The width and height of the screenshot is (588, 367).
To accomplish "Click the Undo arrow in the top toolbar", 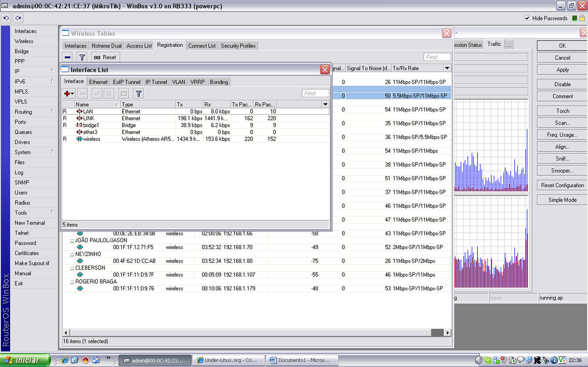I will [x=6, y=18].
